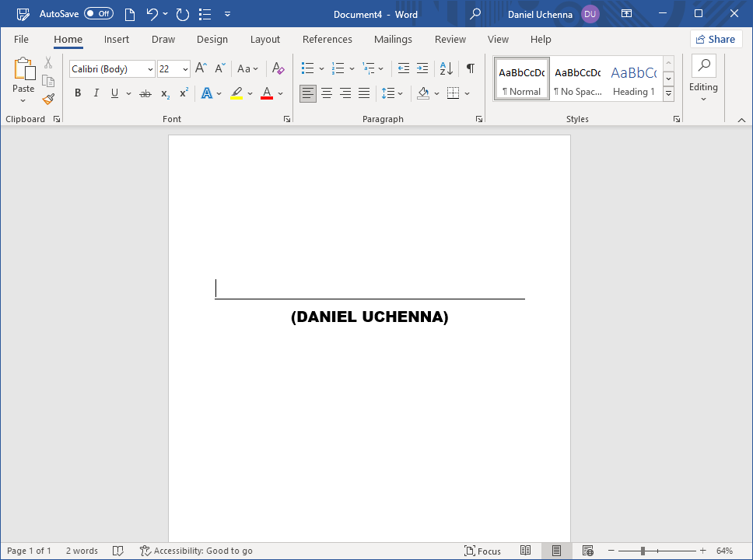The height and width of the screenshot is (560, 753).
Task: Enable Focus mode in status bar
Action: point(482,551)
